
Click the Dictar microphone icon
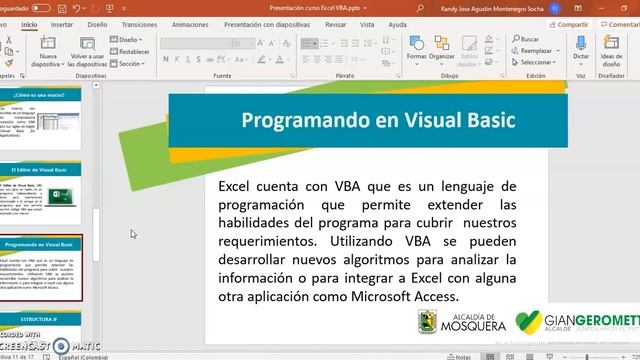tap(581, 43)
